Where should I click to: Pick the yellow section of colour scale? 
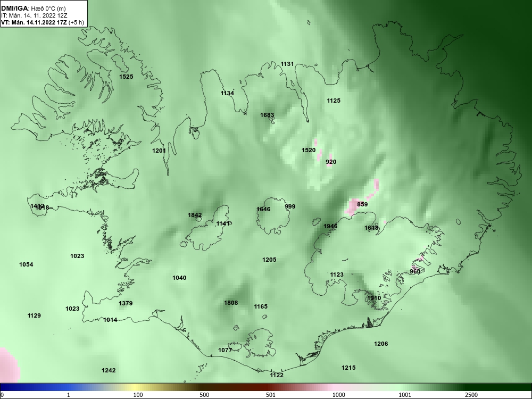(x=136, y=387)
